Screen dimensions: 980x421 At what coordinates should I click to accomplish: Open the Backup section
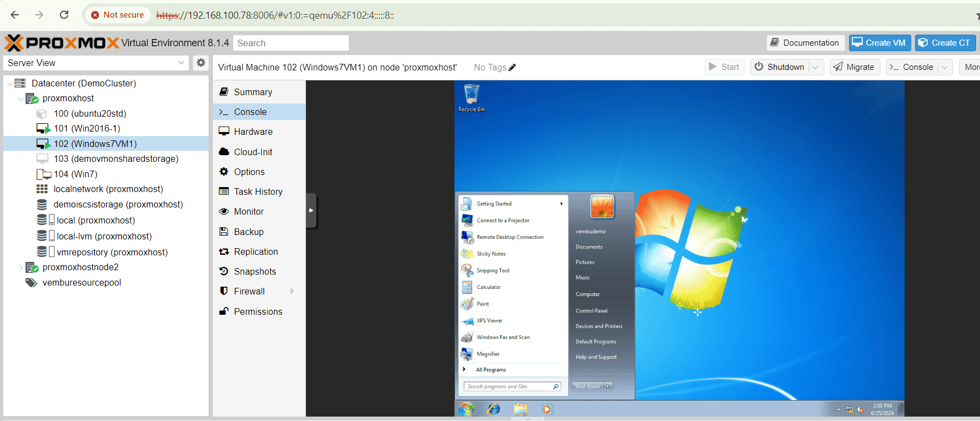pyautogui.click(x=259, y=232)
